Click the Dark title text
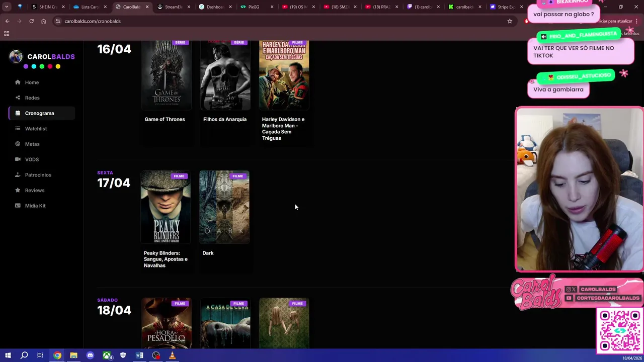The height and width of the screenshot is (362, 644). tap(208, 253)
